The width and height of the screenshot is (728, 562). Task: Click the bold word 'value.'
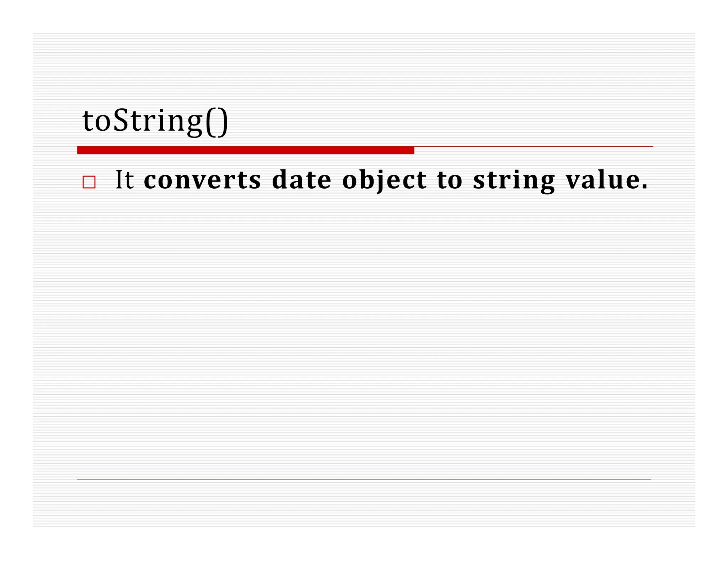(x=607, y=179)
